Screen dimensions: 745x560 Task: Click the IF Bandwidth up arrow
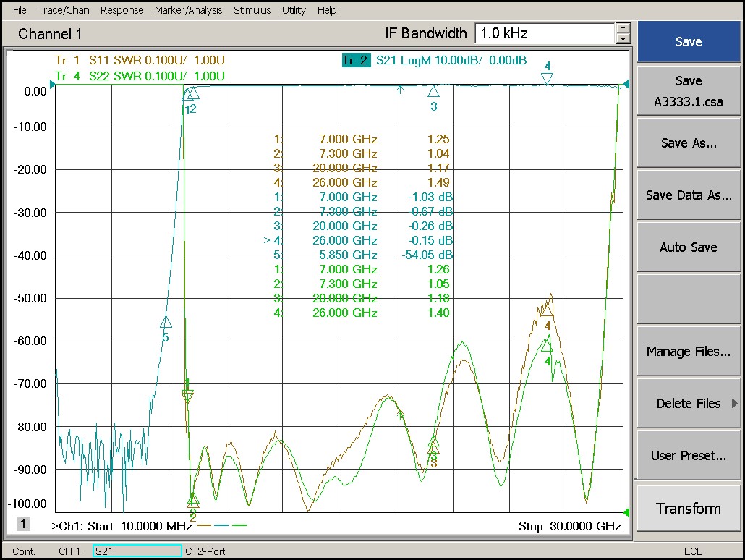(623, 28)
